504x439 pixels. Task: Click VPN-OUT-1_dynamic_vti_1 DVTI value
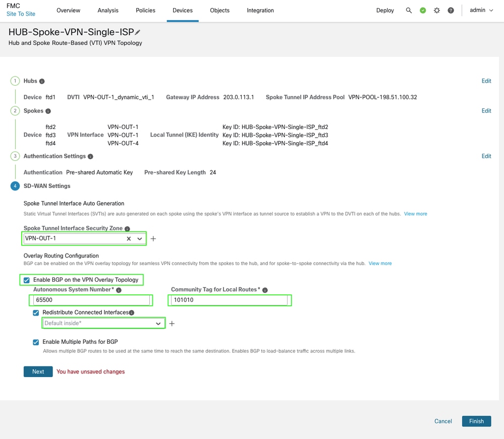[x=119, y=97]
